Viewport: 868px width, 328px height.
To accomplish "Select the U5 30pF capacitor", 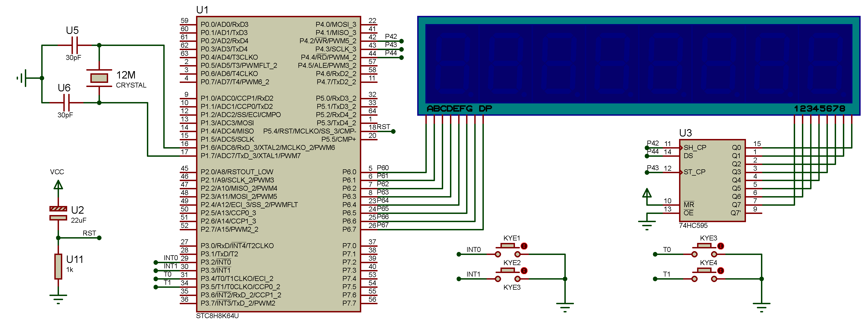I will (75, 45).
